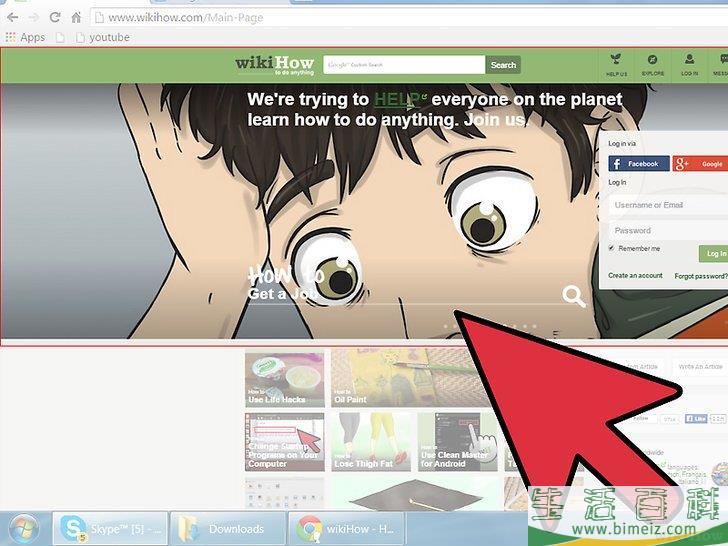
Task: Open the youtube bookmark
Action: (103, 37)
